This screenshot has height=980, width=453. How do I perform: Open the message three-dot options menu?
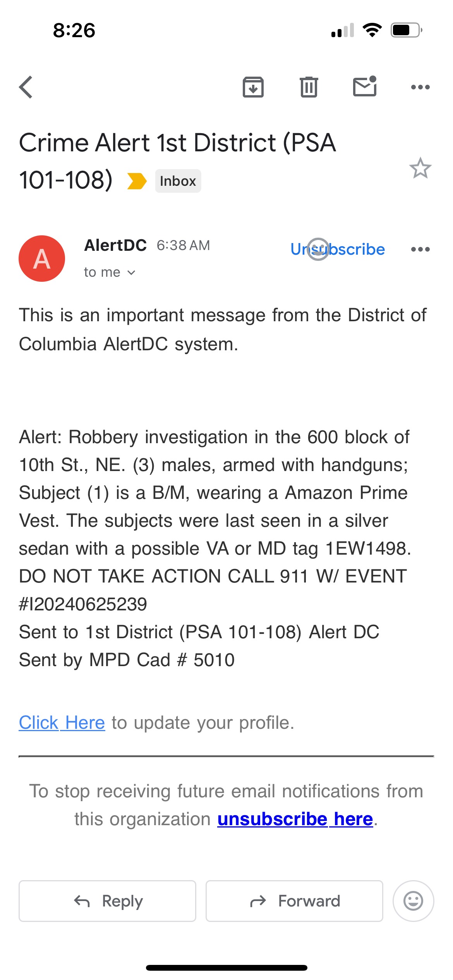[x=420, y=249]
